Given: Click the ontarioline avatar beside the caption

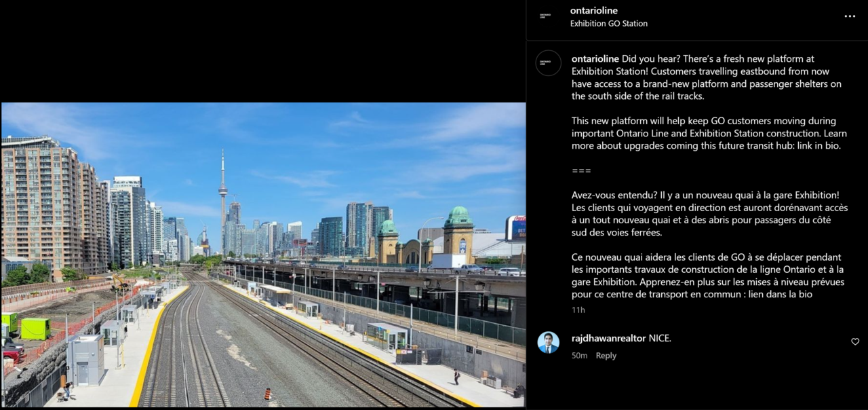Looking at the screenshot, I should tap(549, 62).
